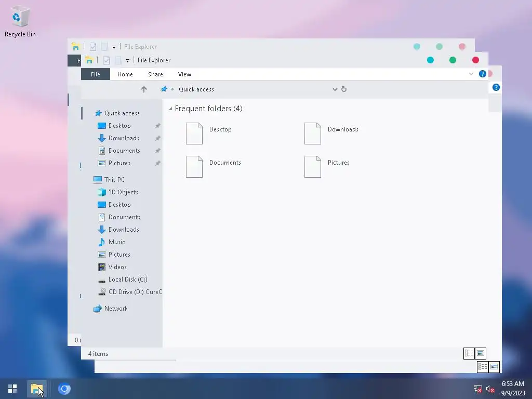Open Documents under This PC in the sidebar
This screenshot has width=532, height=399.
pyautogui.click(x=124, y=217)
